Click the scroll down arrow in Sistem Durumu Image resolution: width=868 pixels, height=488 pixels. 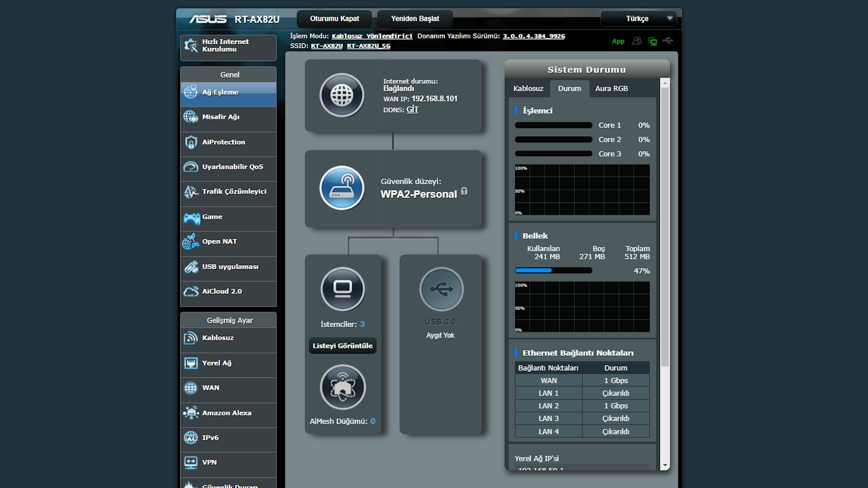pyautogui.click(x=665, y=465)
